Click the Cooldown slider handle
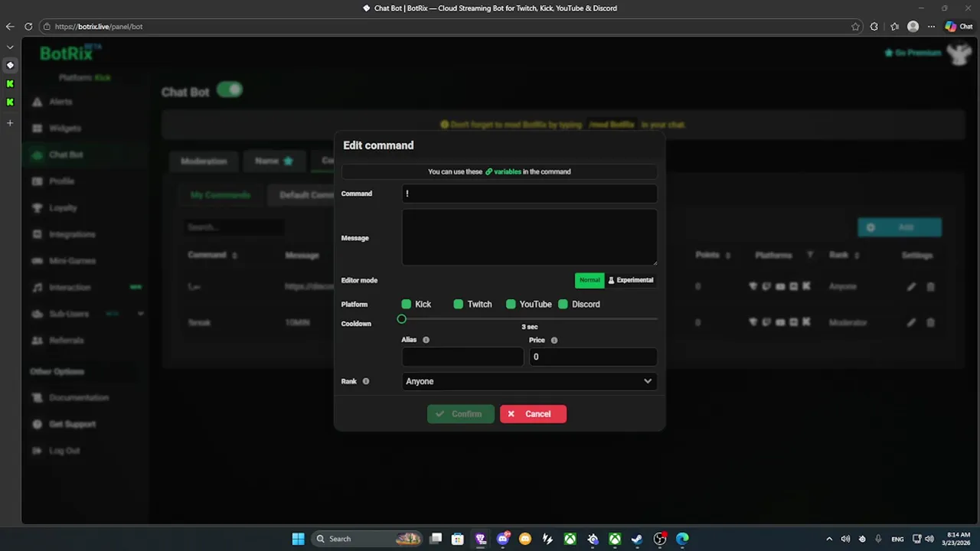980x551 pixels. click(x=402, y=319)
